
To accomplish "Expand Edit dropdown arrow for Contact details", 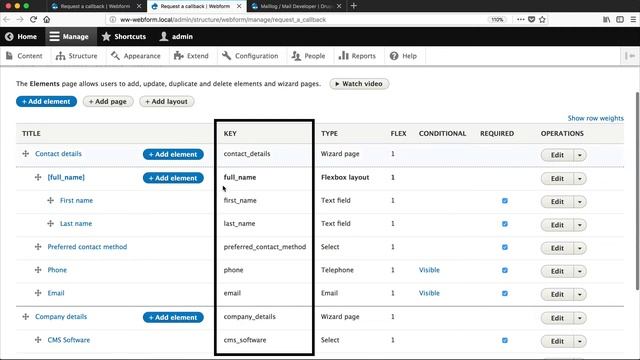I will click(x=580, y=155).
